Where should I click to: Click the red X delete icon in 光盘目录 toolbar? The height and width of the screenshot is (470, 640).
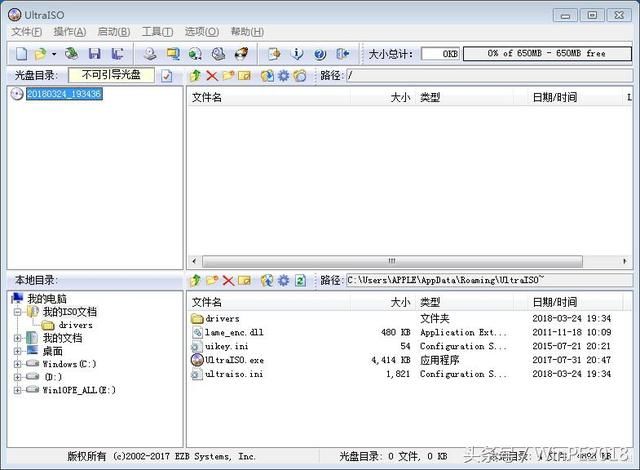[x=212, y=75]
